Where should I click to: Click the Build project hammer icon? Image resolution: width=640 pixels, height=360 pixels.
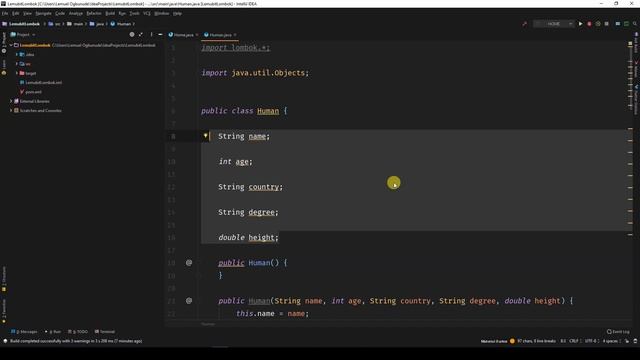[x=524, y=24]
